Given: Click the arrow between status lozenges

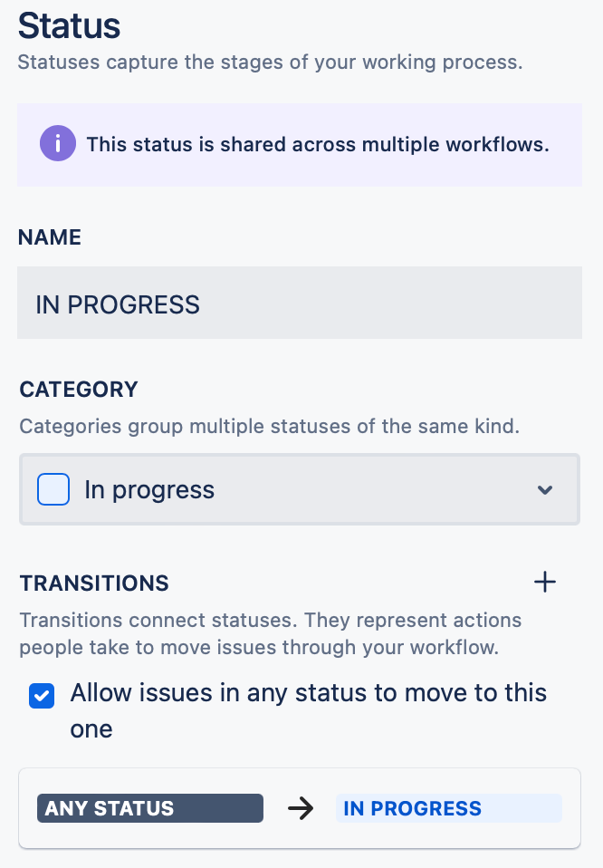Looking at the screenshot, I should (301, 809).
